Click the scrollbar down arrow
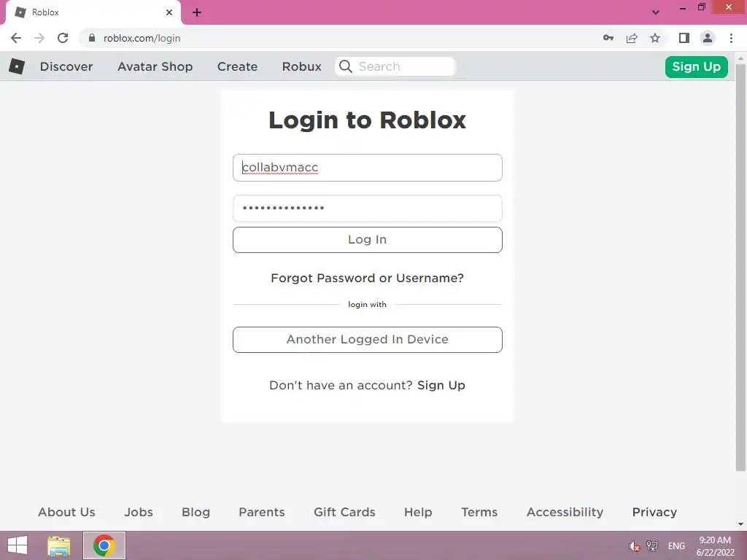Viewport: 747px width, 560px height. pyautogui.click(x=740, y=524)
